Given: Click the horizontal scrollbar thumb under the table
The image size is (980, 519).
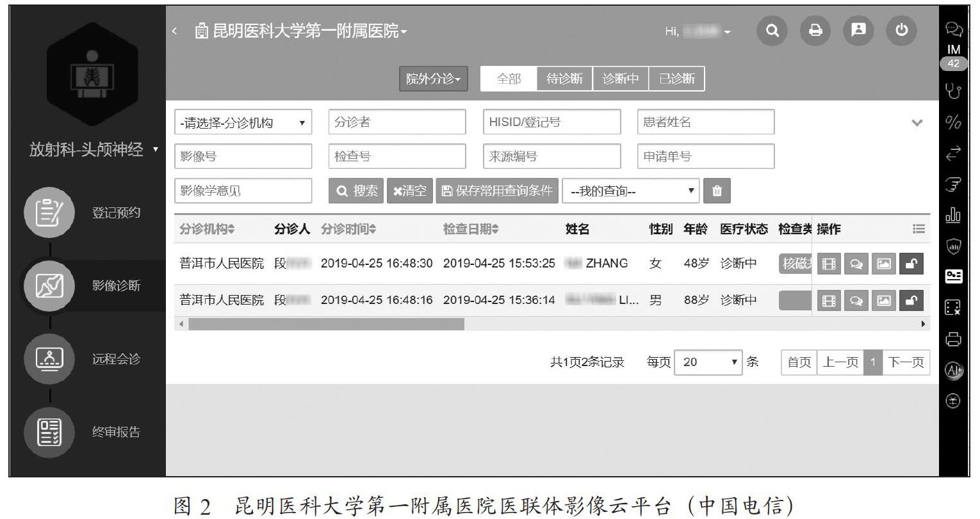Looking at the screenshot, I should pyautogui.click(x=326, y=324).
